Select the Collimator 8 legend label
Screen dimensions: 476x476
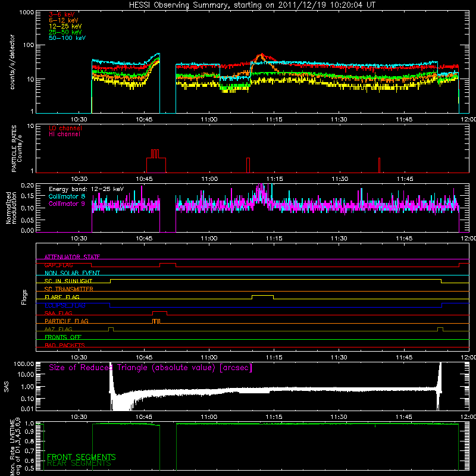pyautogui.click(x=67, y=196)
